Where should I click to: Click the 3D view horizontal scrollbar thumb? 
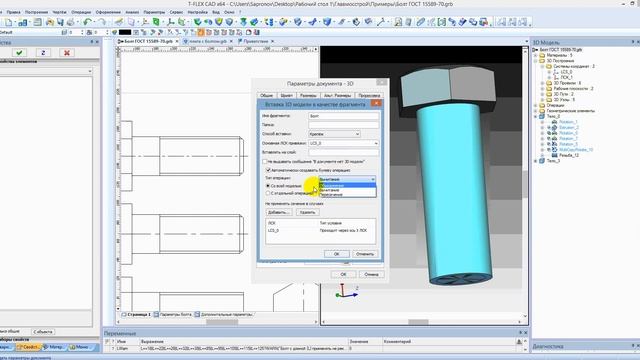tap(418, 322)
